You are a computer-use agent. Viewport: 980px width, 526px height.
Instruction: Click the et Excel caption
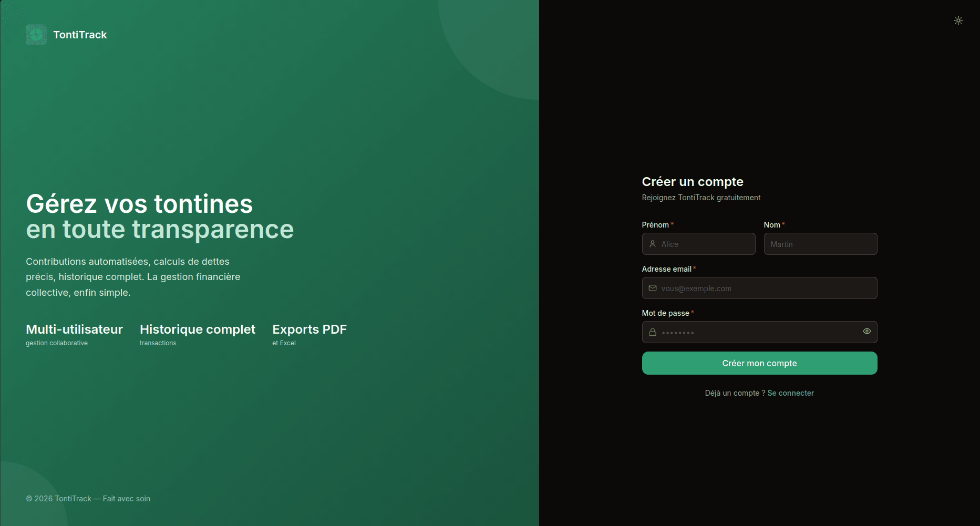284,343
